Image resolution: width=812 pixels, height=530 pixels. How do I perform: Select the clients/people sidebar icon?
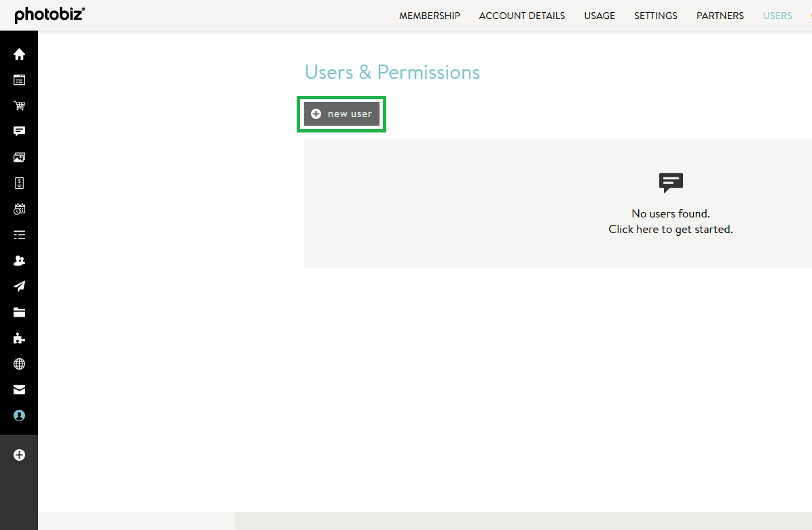point(19,260)
